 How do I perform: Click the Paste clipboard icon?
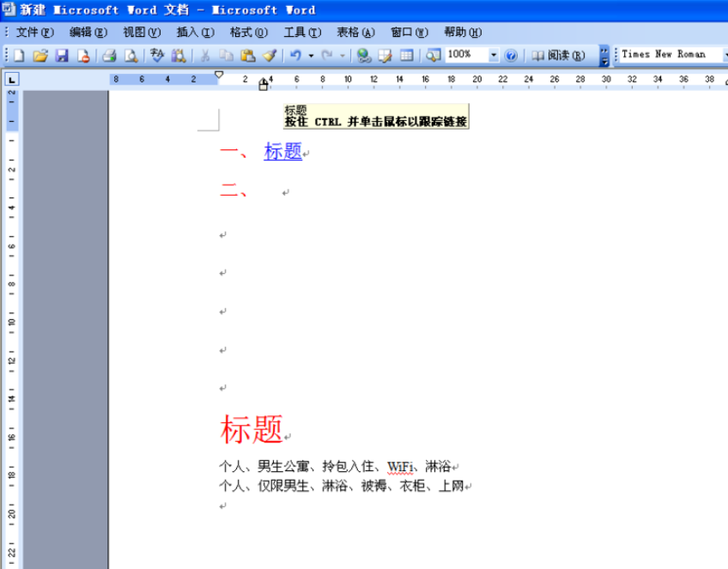tap(248, 56)
